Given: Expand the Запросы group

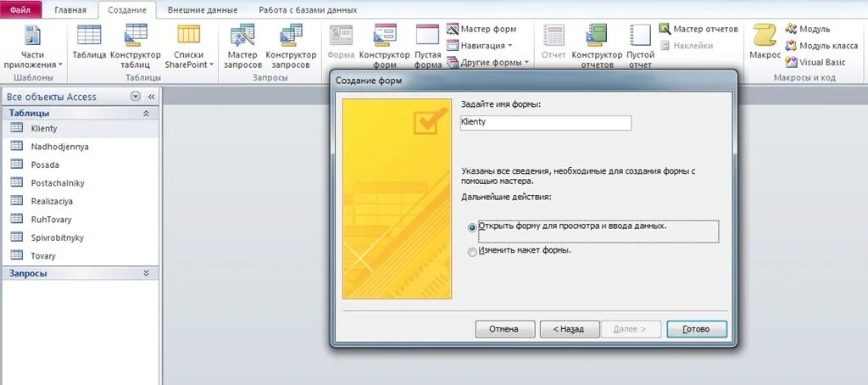Looking at the screenshot, I should (146, 273).
